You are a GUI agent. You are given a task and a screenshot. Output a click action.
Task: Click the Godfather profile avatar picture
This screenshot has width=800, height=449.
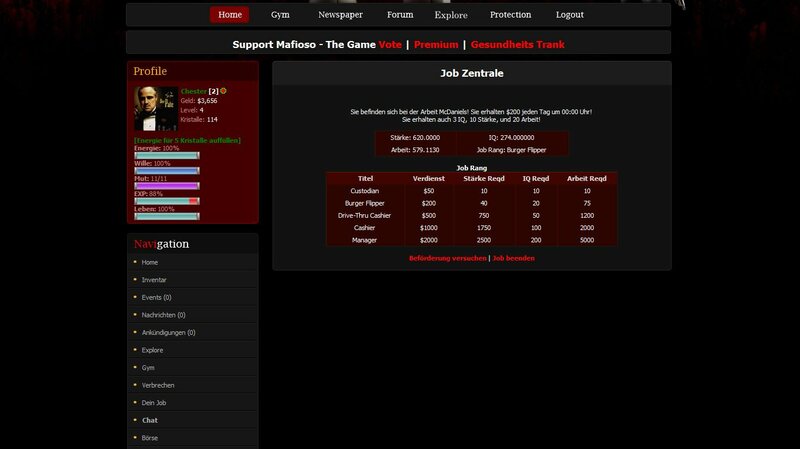[156, 109]
